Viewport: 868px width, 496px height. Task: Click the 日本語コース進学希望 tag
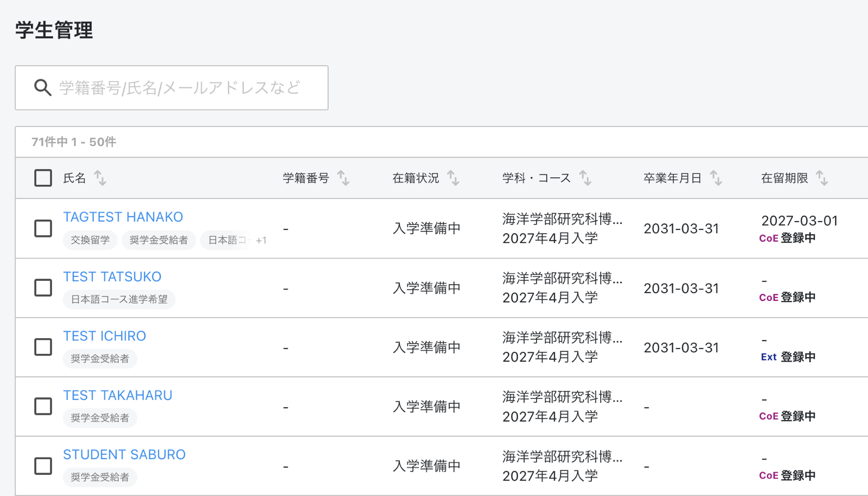[119, 299]
